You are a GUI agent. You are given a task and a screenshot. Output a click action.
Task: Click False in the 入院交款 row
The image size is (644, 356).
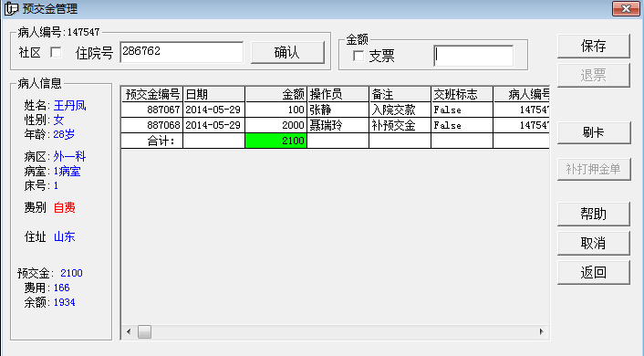click(462, 110)
